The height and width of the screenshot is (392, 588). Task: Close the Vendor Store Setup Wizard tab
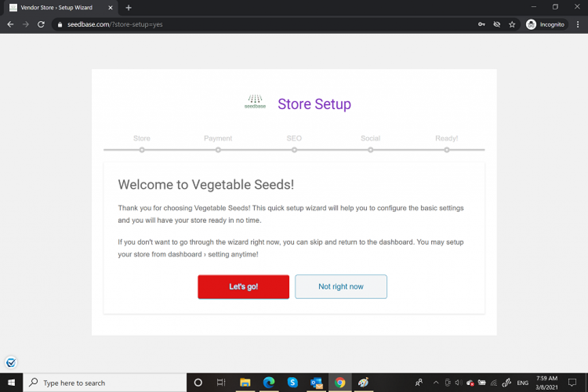[x=111, y=7]
